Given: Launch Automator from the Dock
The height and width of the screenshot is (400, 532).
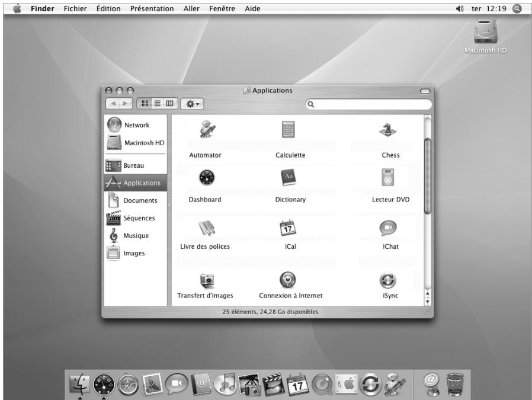Looking at the screenshot, I should point(395,385).
